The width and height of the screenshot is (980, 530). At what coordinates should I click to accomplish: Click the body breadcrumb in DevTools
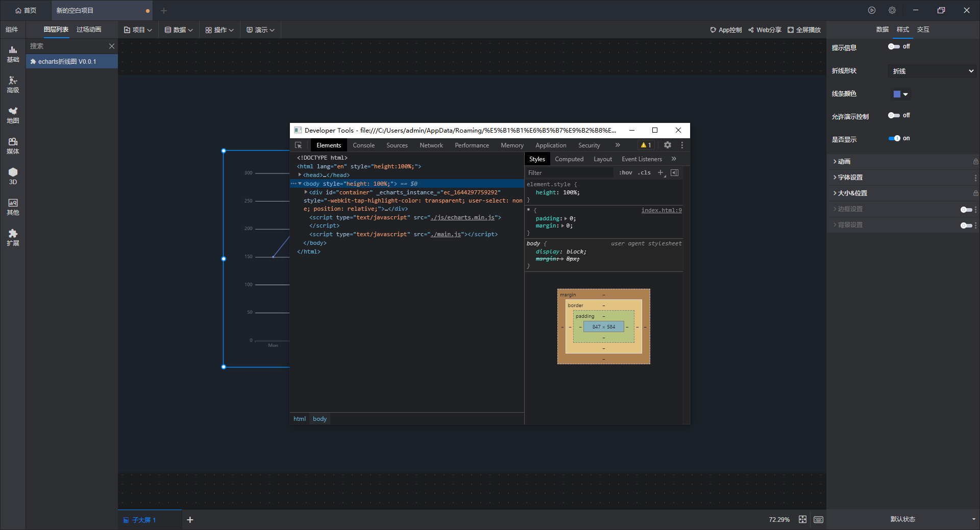click(320, 419)
